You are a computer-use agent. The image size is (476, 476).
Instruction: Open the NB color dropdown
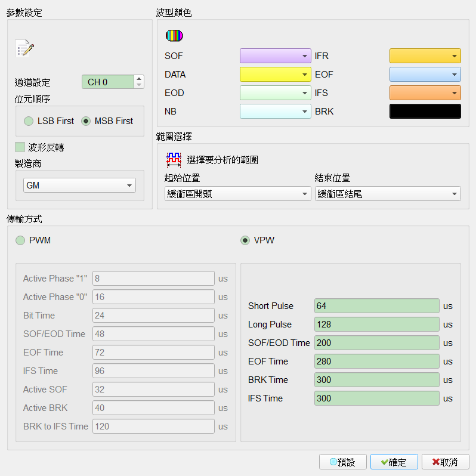click(276, 112)
